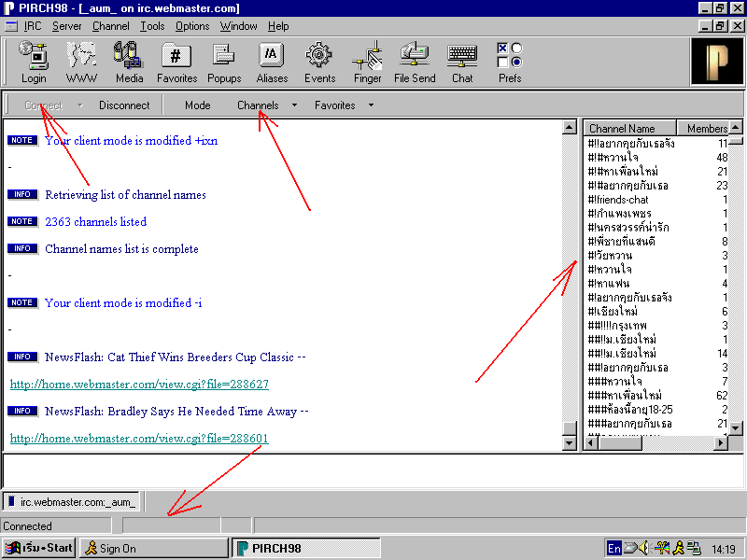Viewport: 747px width, 560px height.
Task: Open a DCC Chat via keyboard icon
Action: pos(462,62)
